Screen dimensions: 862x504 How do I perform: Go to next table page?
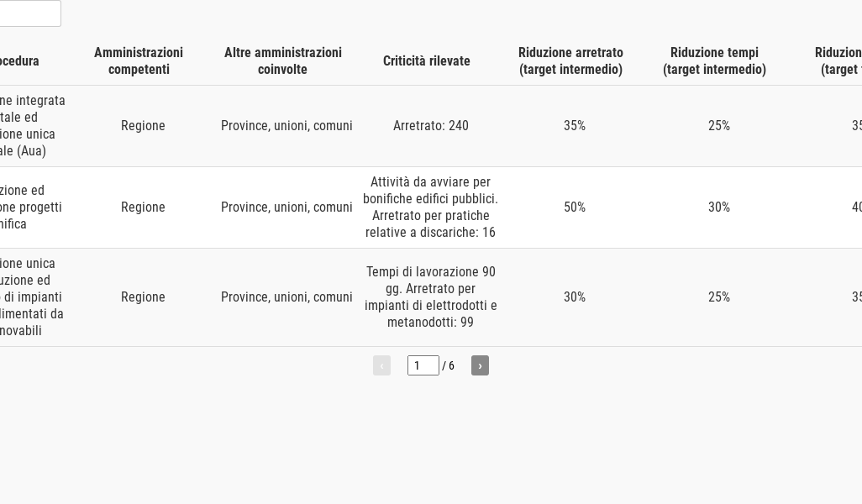point(480,365)
